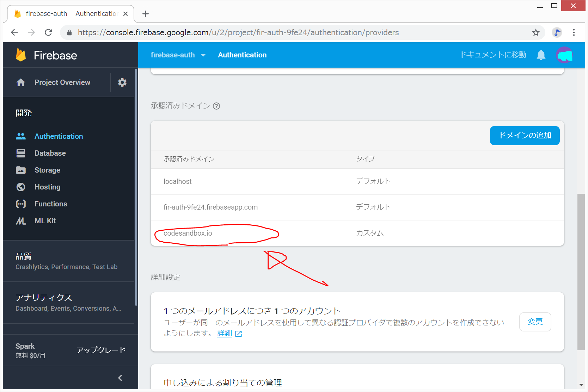Click the page vertical scrollbar
The image size is (588, 392).
point(581,271)
